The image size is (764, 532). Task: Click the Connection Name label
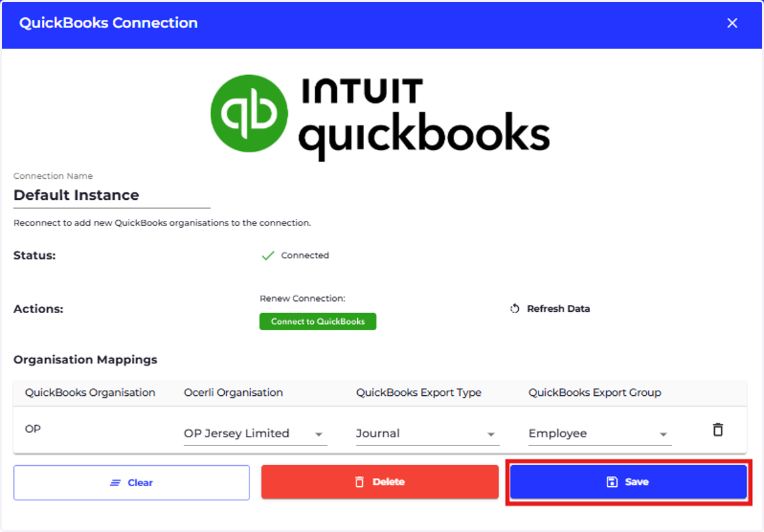pyautogui.click(x=53, y=176)
